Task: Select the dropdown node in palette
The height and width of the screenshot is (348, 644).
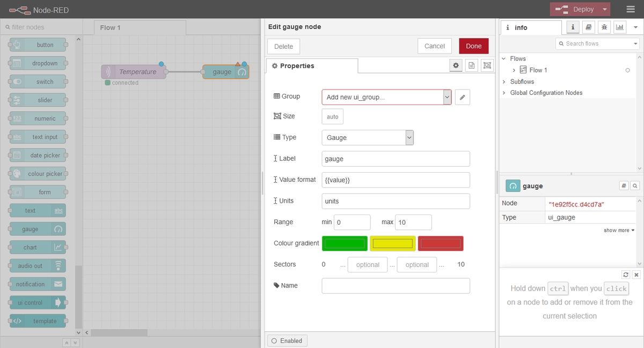Action: pos(38,63)
